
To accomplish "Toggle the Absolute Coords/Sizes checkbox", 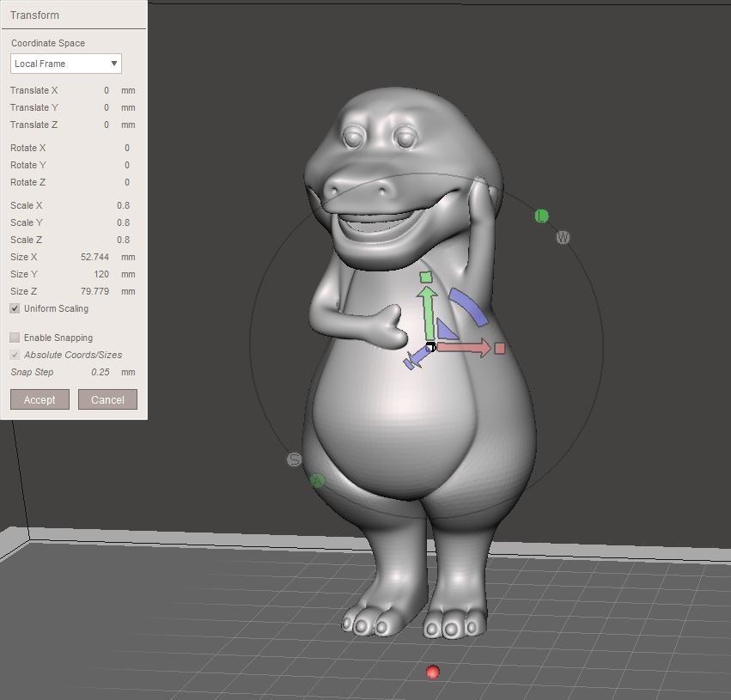I will [x=15, y=355].
